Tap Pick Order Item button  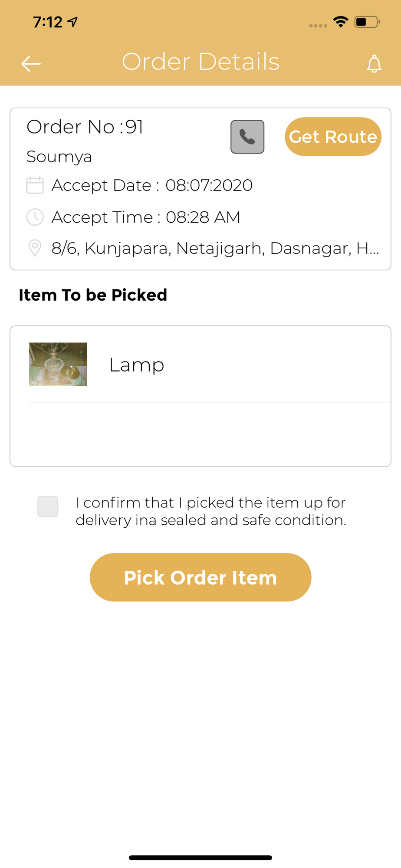click(x=200, y=577)
